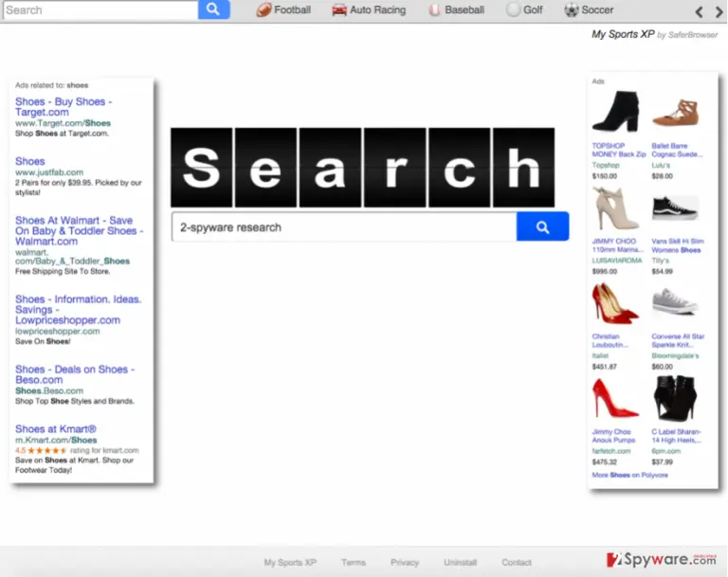Click Ballet Barre Cognac Suede flat thumbnail

click(676, 113)
